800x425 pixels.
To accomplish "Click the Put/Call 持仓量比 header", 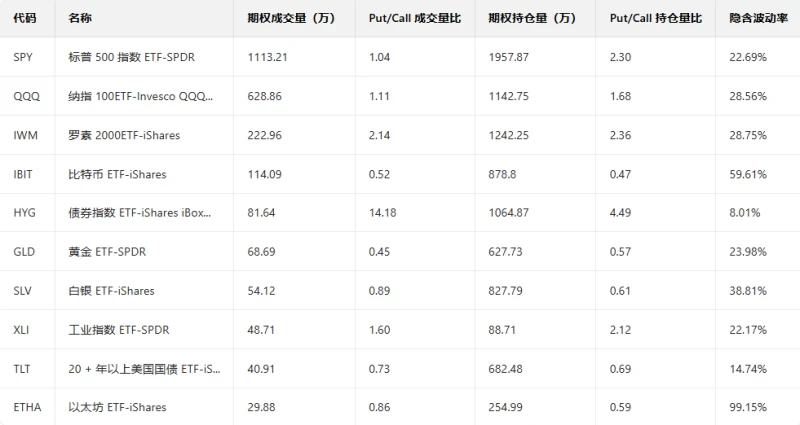I will 655,19.
